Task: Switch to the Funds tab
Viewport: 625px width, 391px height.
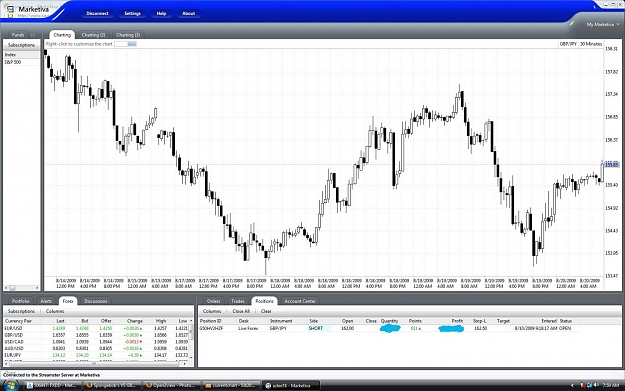Action: pyautogui.click(x=18, y=35)
